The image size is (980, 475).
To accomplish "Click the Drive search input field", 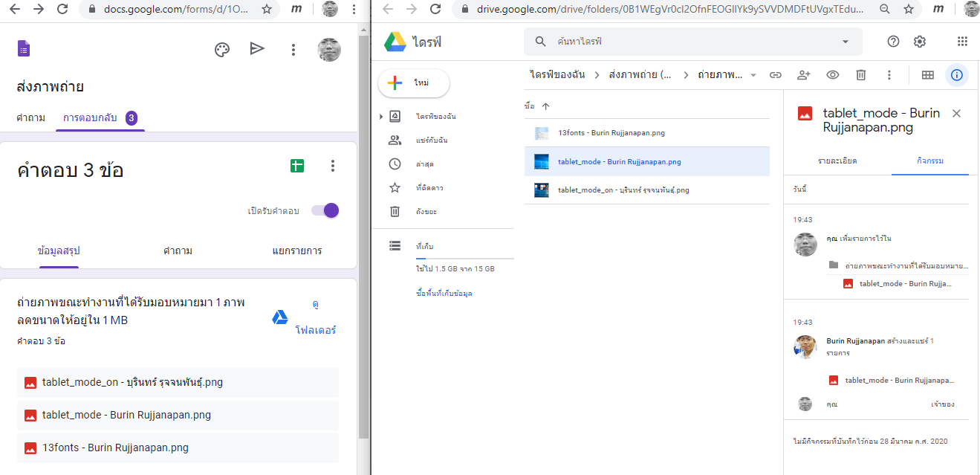I will 691,42.
